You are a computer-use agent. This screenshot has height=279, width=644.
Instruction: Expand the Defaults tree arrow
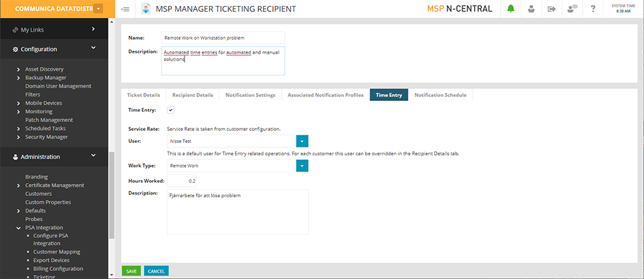[19, 211]
